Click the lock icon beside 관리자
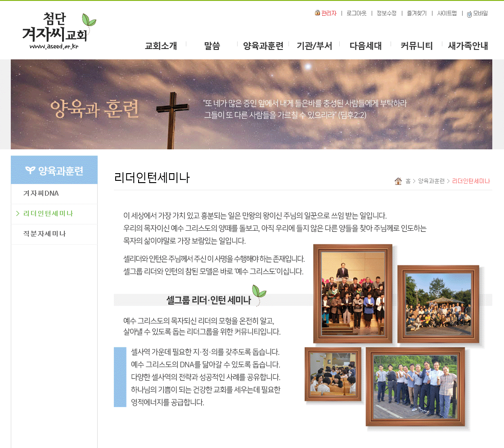Image resolution: width=504 pixels, height=448 pixels. coord(317,13)
